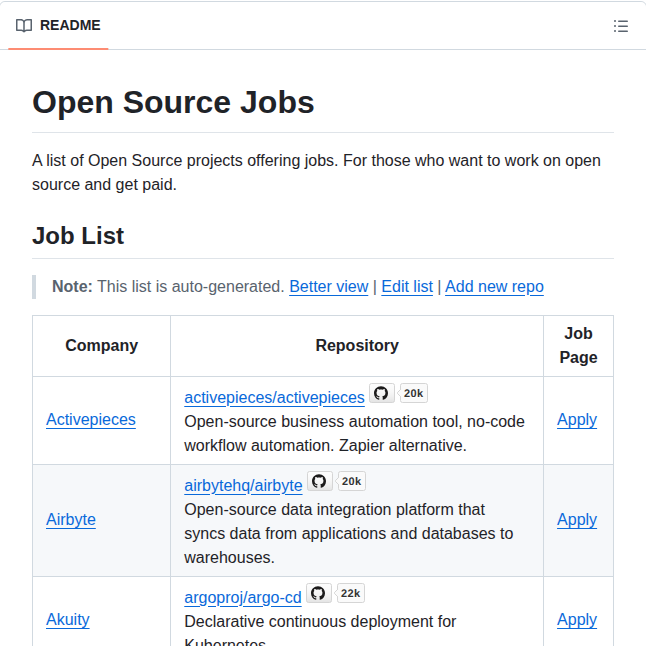Click the Job Page column header
The width and height of the screenshot is (646, 646).
(x=578, y=345)
